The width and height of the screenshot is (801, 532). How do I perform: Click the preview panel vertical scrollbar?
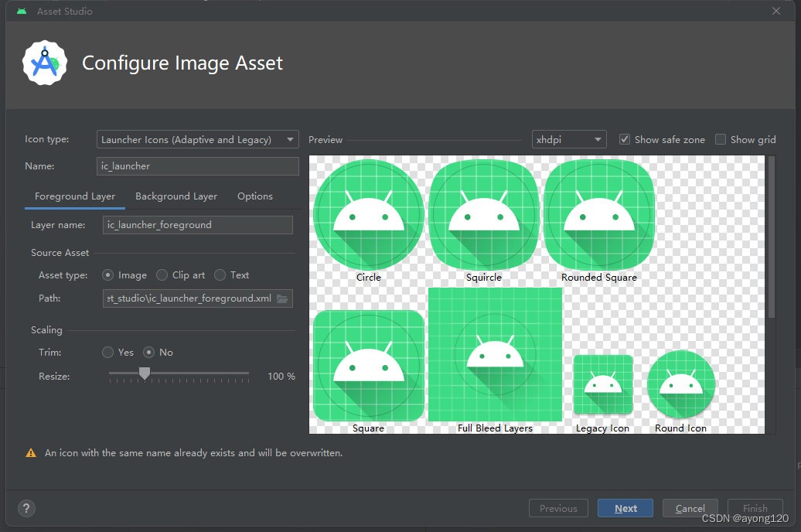coord(772,237)
